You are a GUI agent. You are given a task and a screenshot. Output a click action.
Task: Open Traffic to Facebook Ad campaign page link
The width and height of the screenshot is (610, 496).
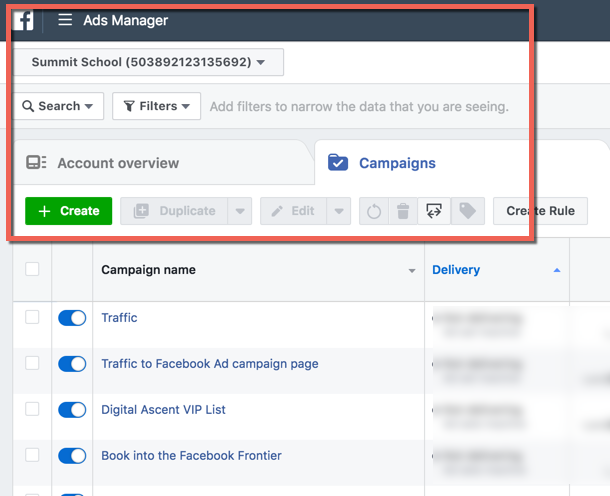coord(210,364)
